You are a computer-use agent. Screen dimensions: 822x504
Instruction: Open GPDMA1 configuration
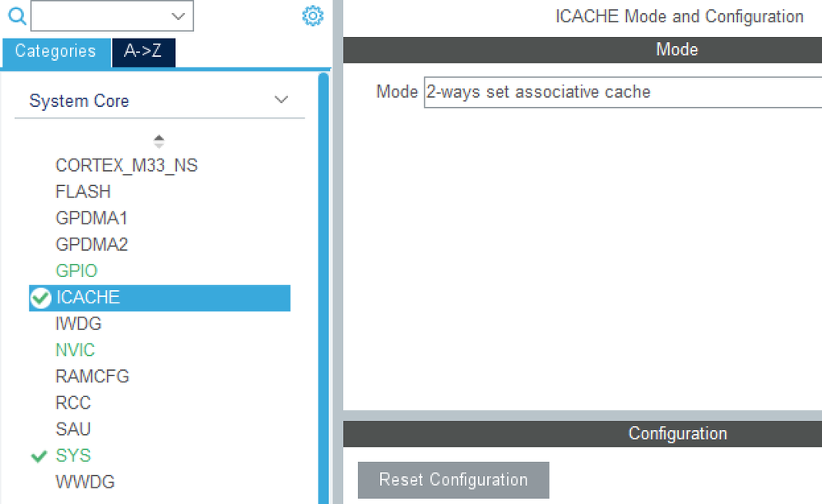point(91,218)
